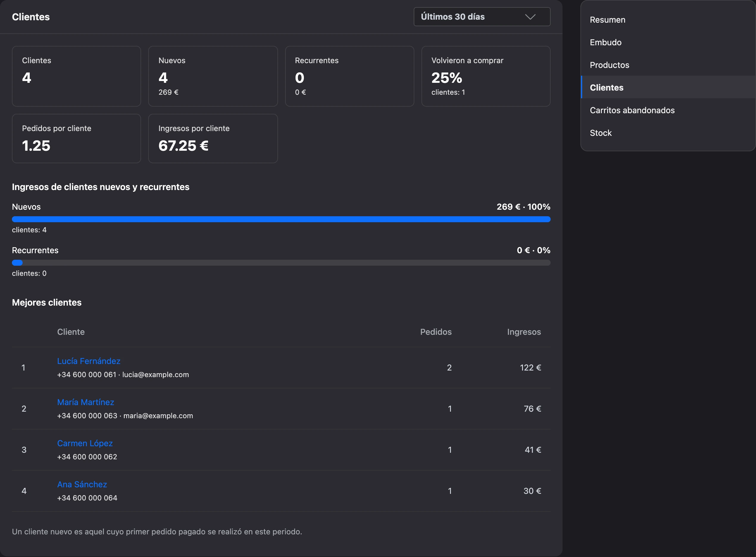Click the 122 € revenue cell
This screenshot has width=756, height=557.
(530, 368)
